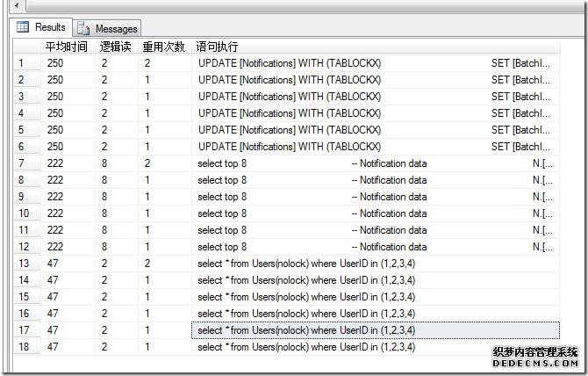Click row header number 18
This screenshot has width=588, height=376.
[x=24, y=347]
